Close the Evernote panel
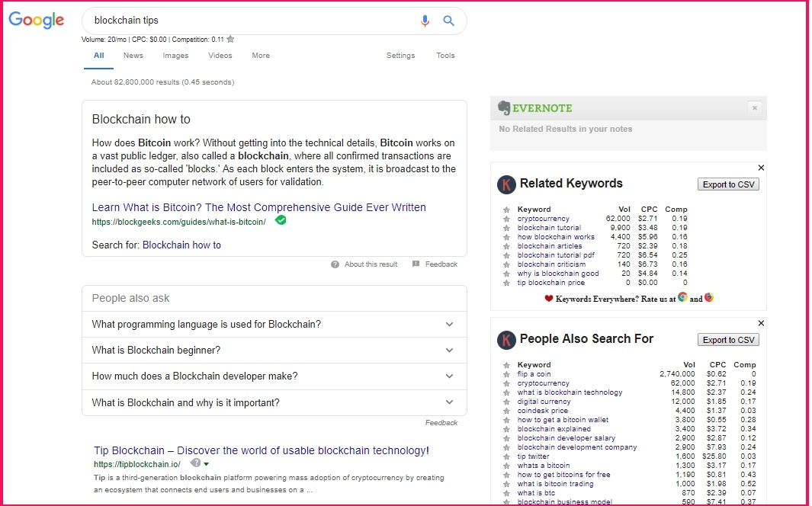The image size is (812, 506). tap(755, 108)
